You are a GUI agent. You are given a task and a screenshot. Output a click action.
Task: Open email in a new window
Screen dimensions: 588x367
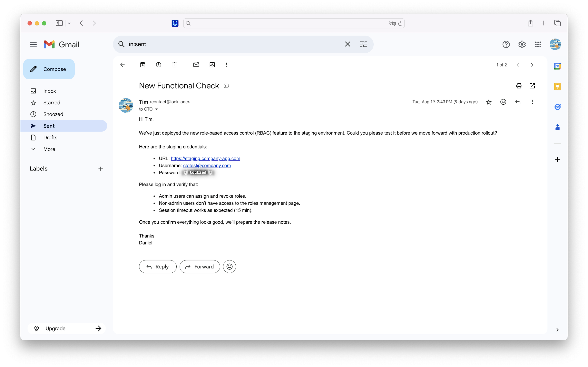(532, 86)
